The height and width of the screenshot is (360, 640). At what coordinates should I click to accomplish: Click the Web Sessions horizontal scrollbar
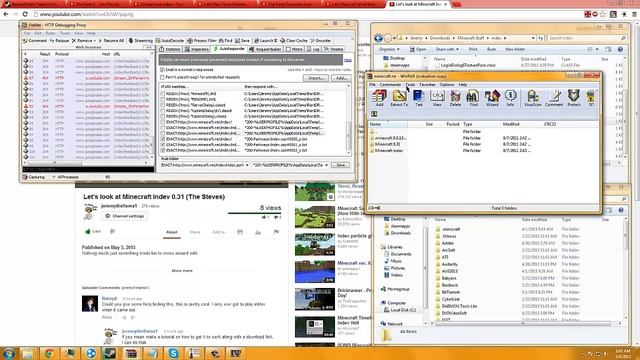coord(87,163)
